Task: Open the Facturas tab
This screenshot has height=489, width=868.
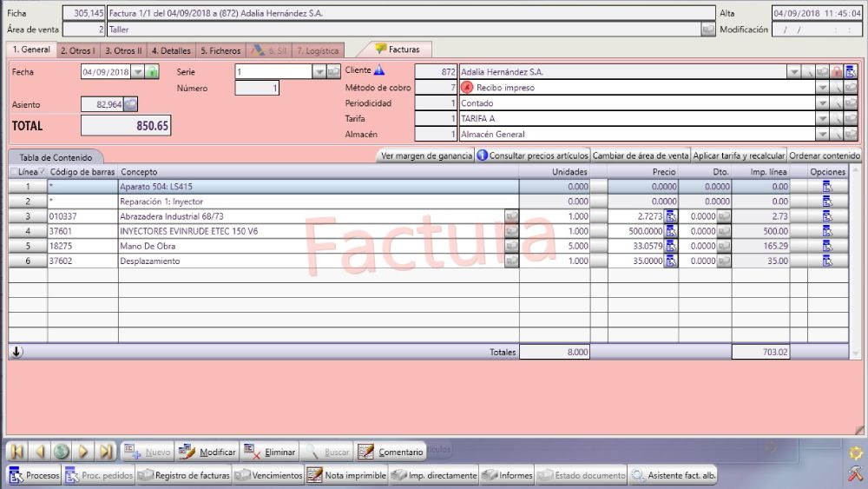Action: 398,50
